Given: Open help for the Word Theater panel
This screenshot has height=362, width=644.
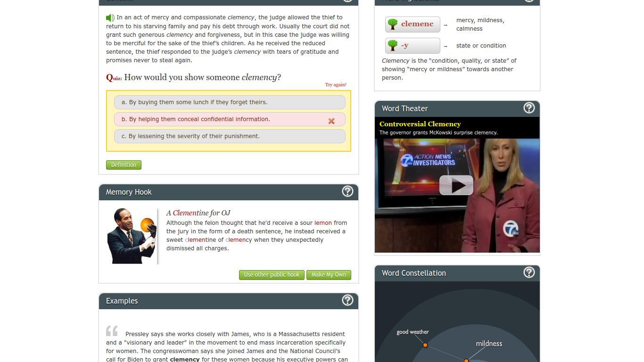Looking at the screenshot, I should pos(529,108).
